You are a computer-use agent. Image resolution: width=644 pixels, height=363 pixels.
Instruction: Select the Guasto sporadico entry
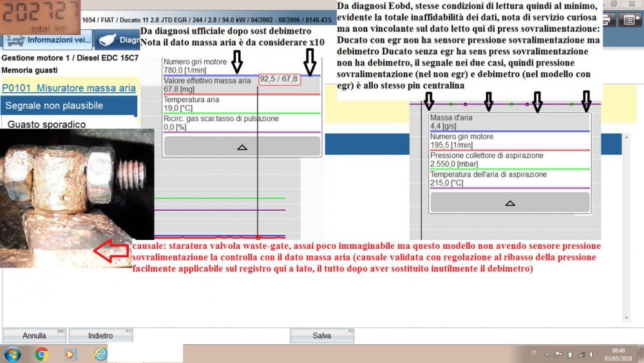click(x=46, y=124)
